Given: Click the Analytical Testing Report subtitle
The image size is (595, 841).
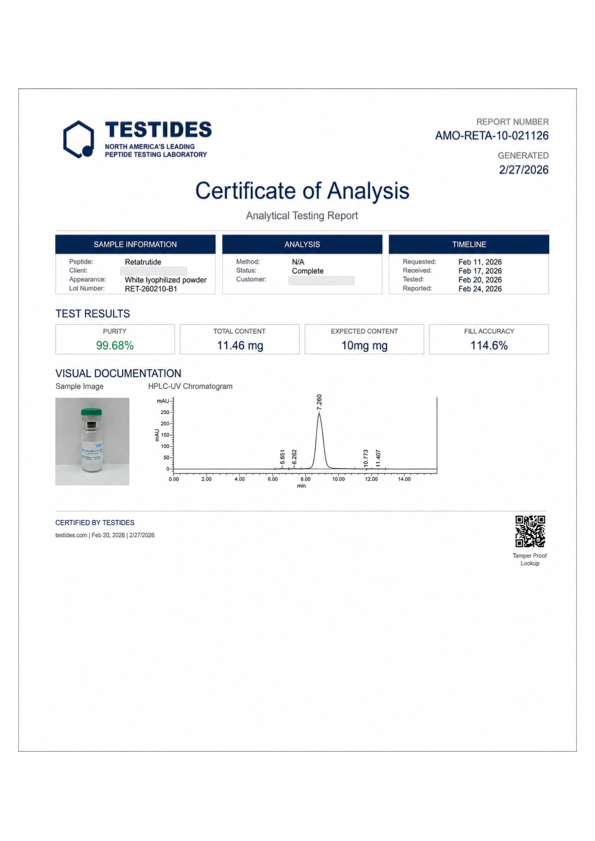Looking at the screenshot, I should 302,216.
